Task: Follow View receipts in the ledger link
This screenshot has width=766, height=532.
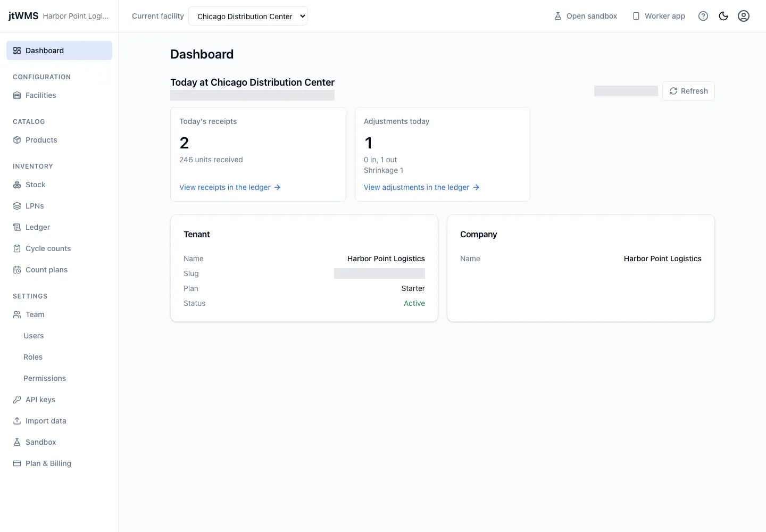Action: pos(230,187)
